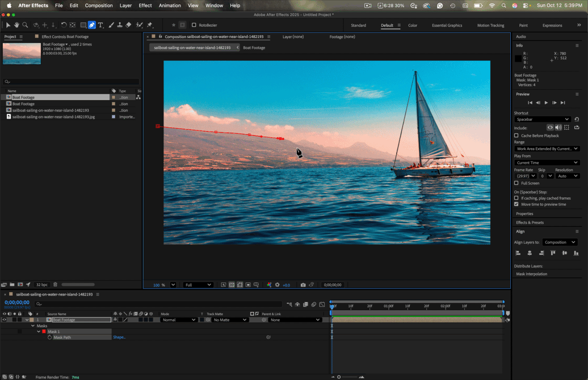
Task: Check If caching, play cached frames
Action: tap(516, 199)
